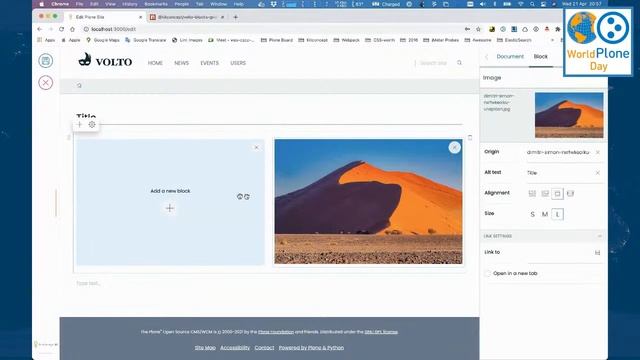Open a new browser tab with plus

(x=236, y=17)
